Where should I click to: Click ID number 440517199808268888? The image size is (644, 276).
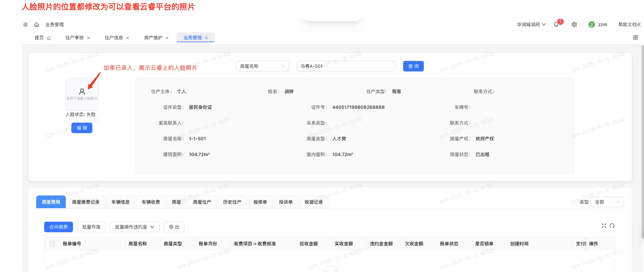[x=358, y=107]
